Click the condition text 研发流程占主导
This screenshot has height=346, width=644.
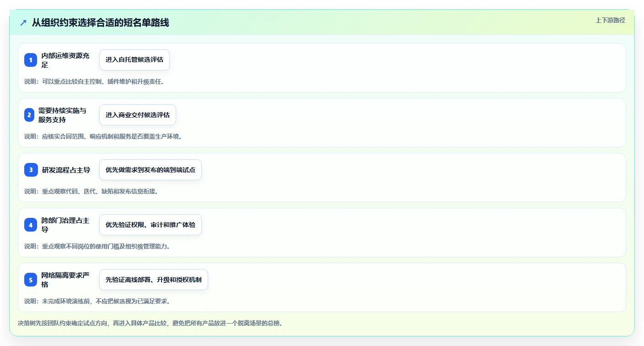click(66, 170)
